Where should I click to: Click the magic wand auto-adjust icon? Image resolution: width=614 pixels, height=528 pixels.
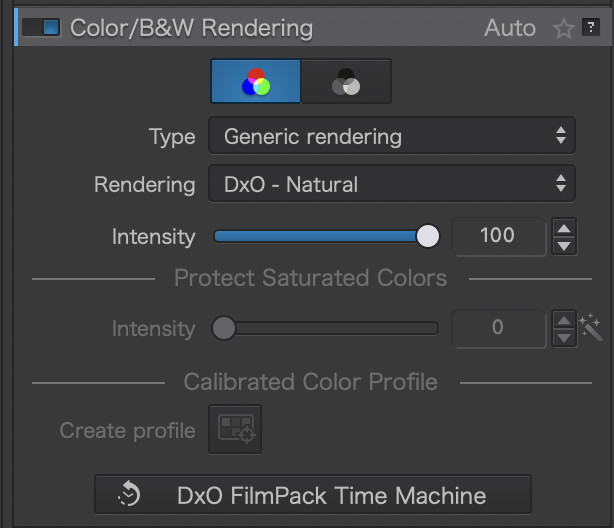coord(591,328)
